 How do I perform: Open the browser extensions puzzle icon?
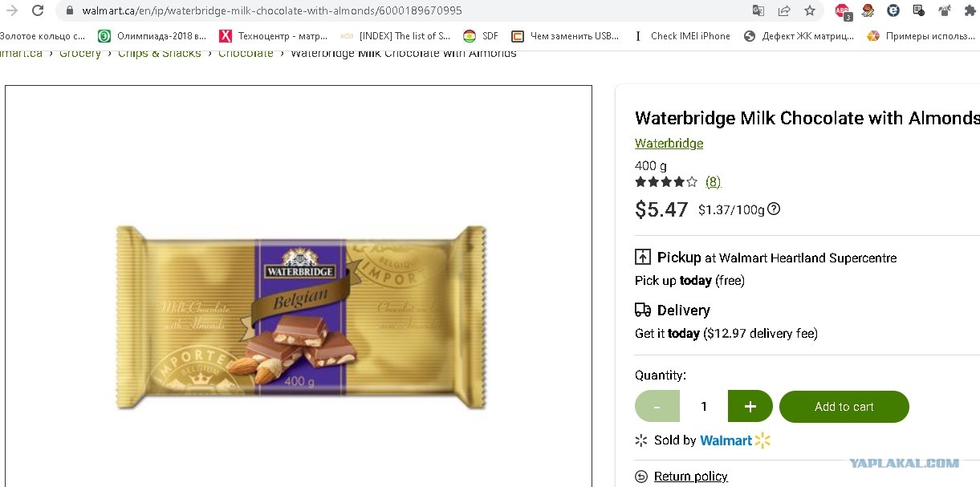(970, 10)
